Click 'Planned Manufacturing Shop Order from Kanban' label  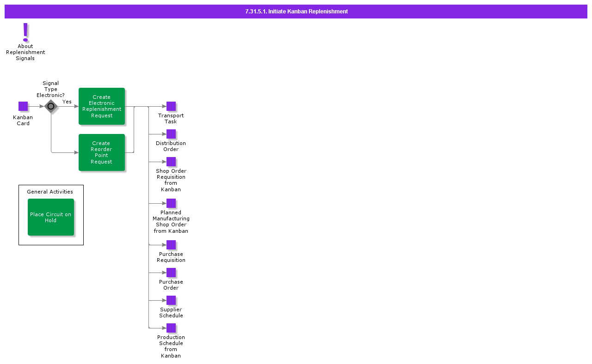point(171,222)
